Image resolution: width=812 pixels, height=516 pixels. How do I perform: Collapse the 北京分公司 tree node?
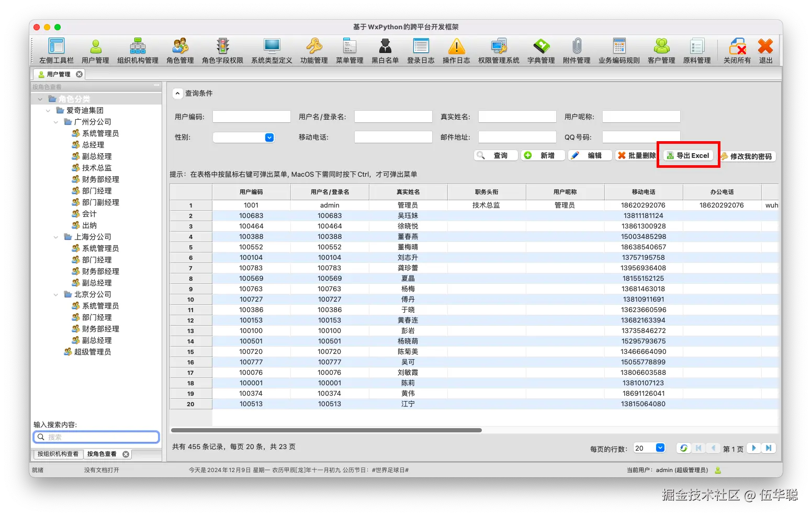click(56, 294)
